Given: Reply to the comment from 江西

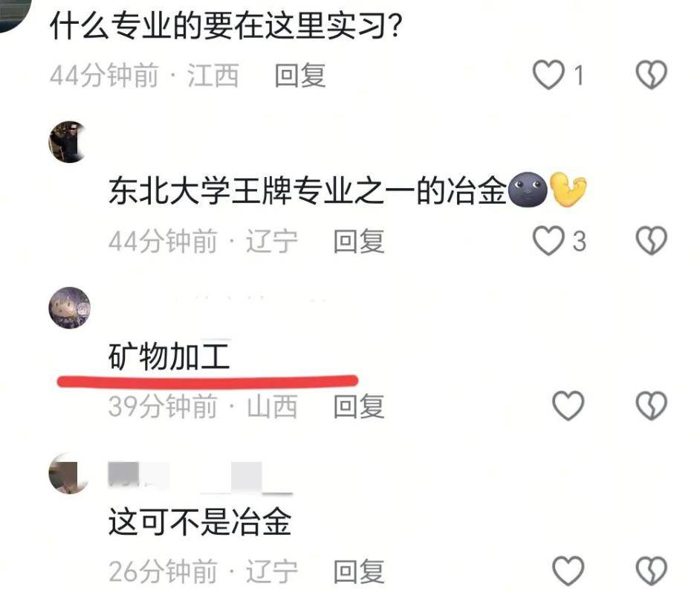Looking at the screenshot, I should pyautogui.click(x=300, y=76).
